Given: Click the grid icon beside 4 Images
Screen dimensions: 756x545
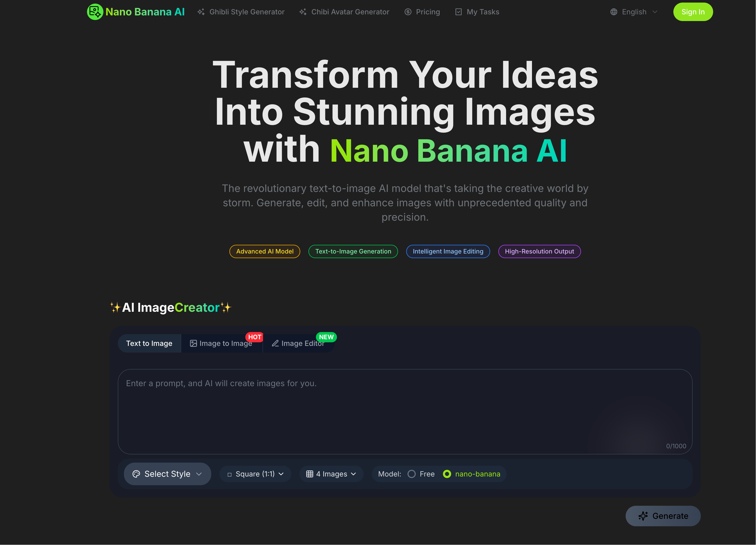Looking at the screenshot, I should (310, 474).
